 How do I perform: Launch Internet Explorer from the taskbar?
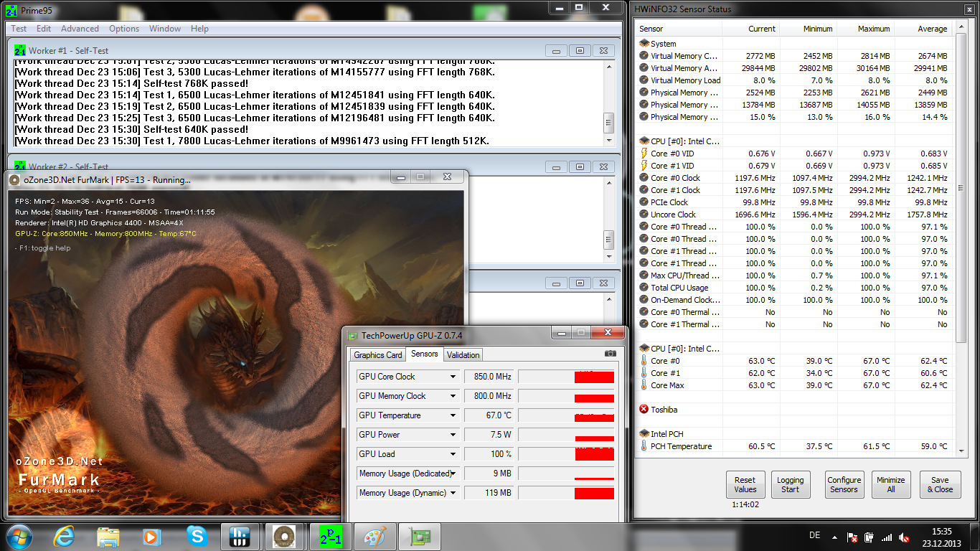65,537
